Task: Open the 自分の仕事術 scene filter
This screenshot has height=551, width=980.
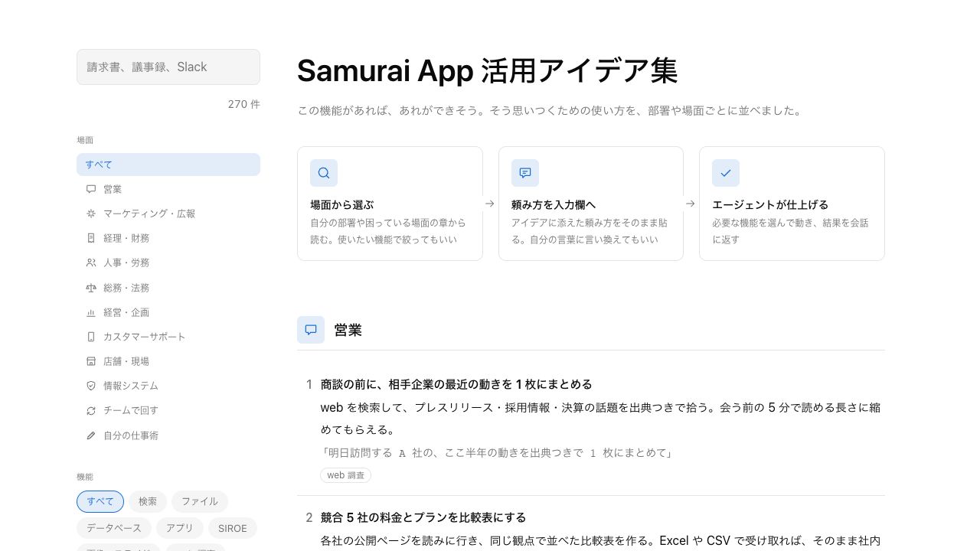Action: 168,435
